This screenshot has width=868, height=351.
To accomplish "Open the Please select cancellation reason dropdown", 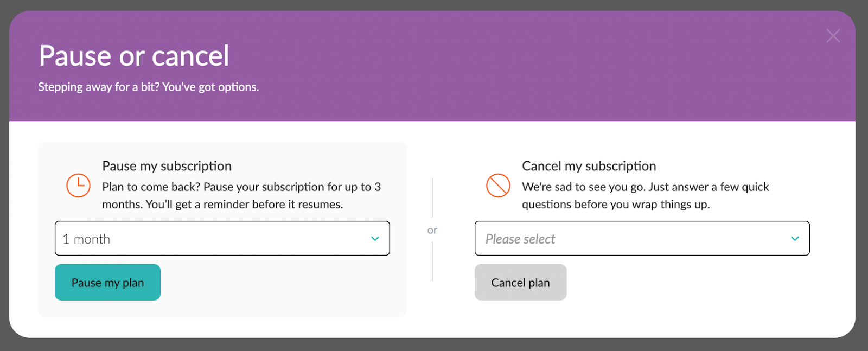I will point(642,238).
